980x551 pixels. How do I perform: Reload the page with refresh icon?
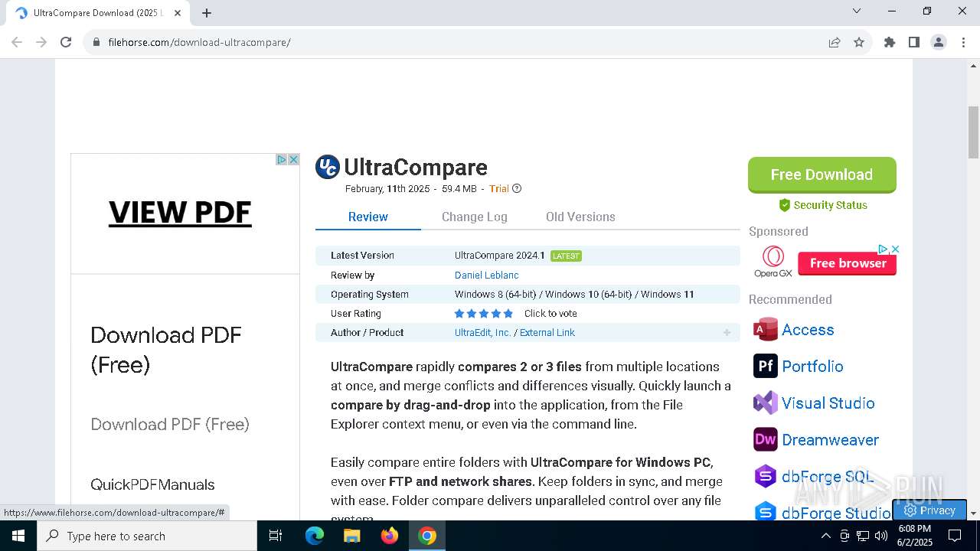[x=66, y=42]
